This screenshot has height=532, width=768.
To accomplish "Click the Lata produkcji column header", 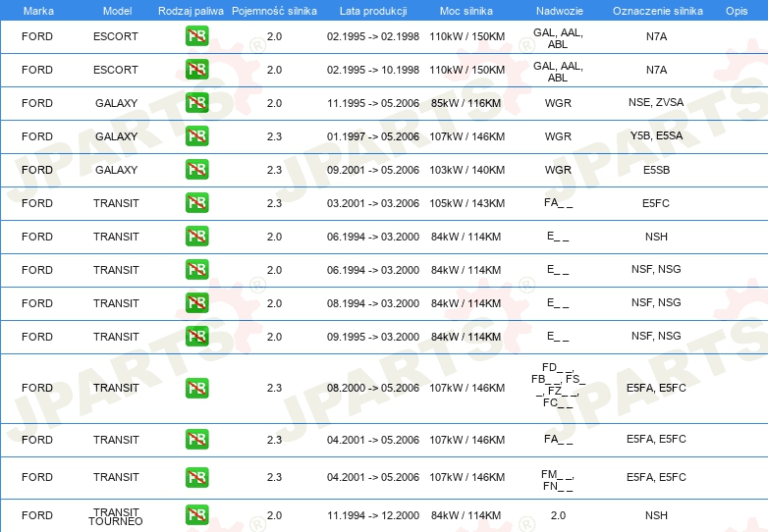I will (x=373, y=11).
